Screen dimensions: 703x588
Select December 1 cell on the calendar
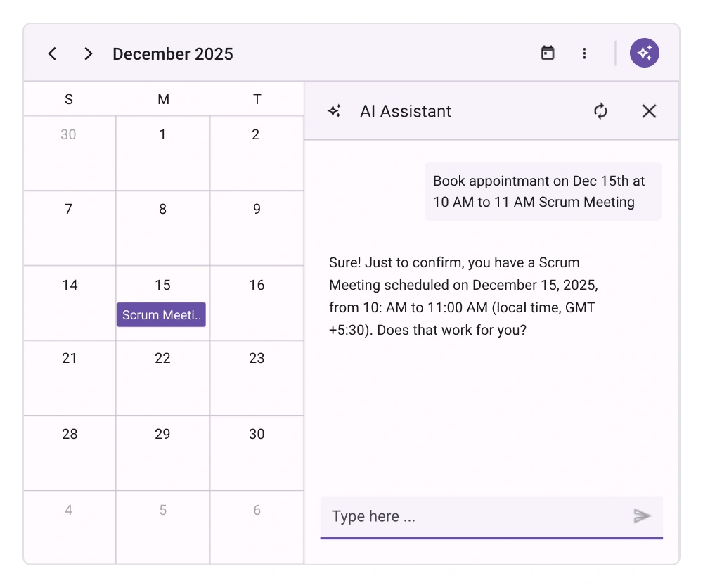click(x=162, y=153)
